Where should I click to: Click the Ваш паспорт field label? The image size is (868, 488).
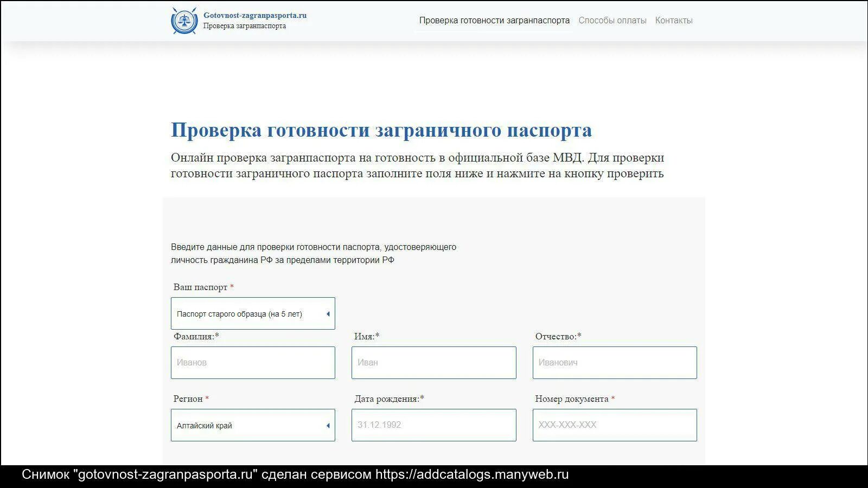coord(203,287)
